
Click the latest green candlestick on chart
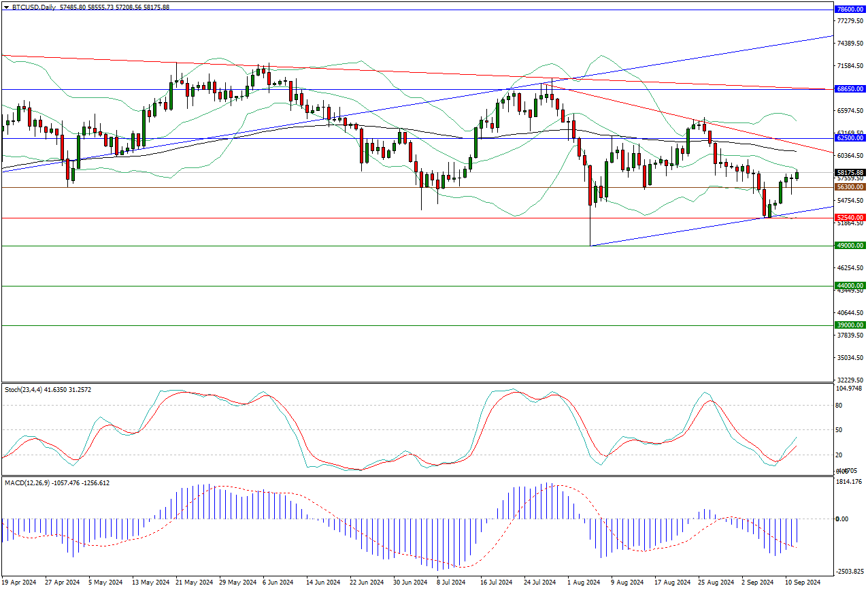point(797,176)
